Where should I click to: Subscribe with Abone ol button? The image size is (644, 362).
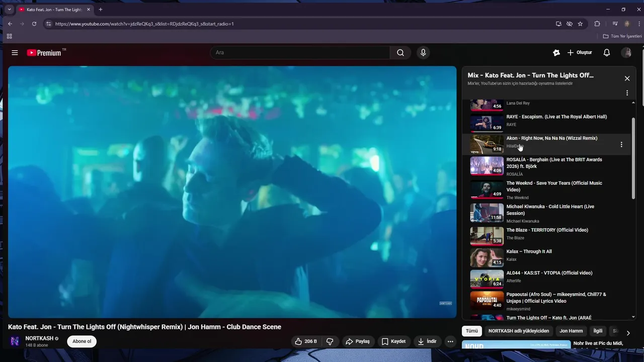(82, 341)
